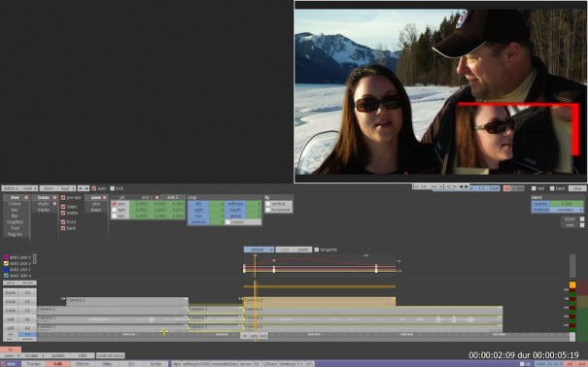588x367 pixels.
Task: Open the default curve dropdown
Action: pyautogui.click(x=259, y=250)
